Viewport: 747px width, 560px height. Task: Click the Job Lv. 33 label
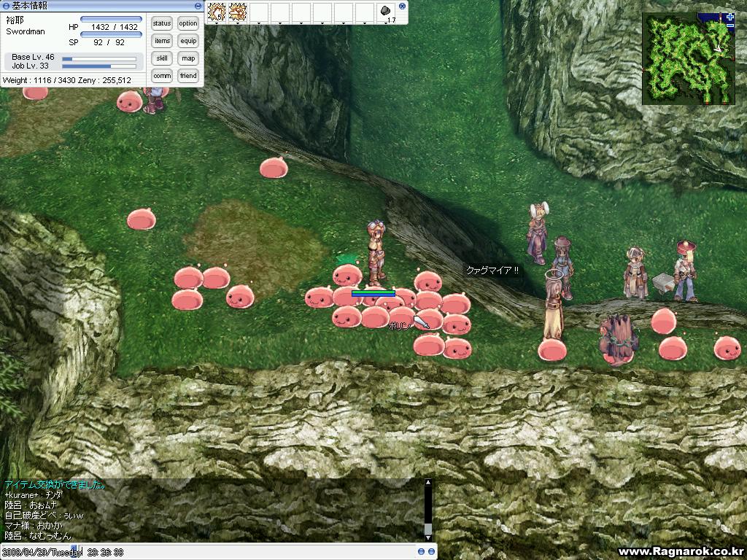(30, 66)
